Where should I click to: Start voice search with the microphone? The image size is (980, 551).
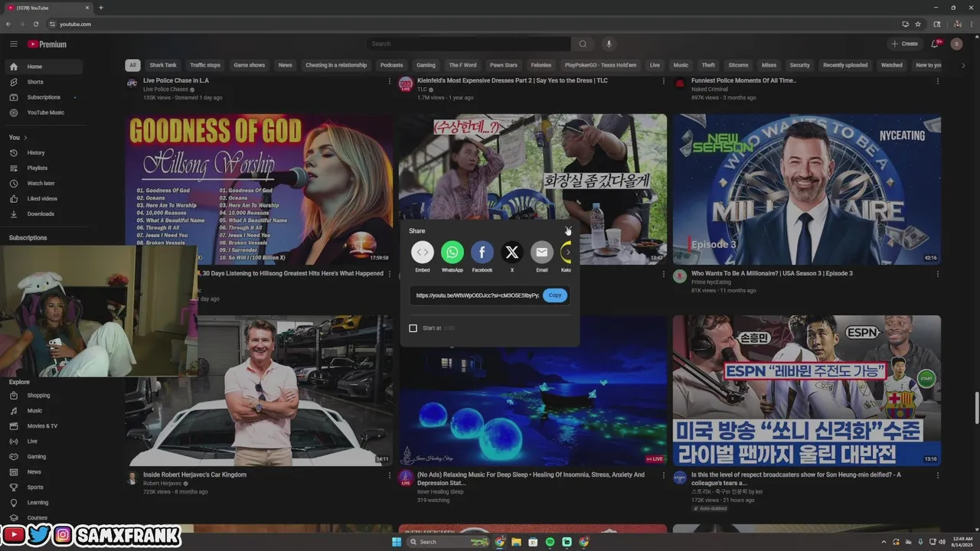click(609, 44)
